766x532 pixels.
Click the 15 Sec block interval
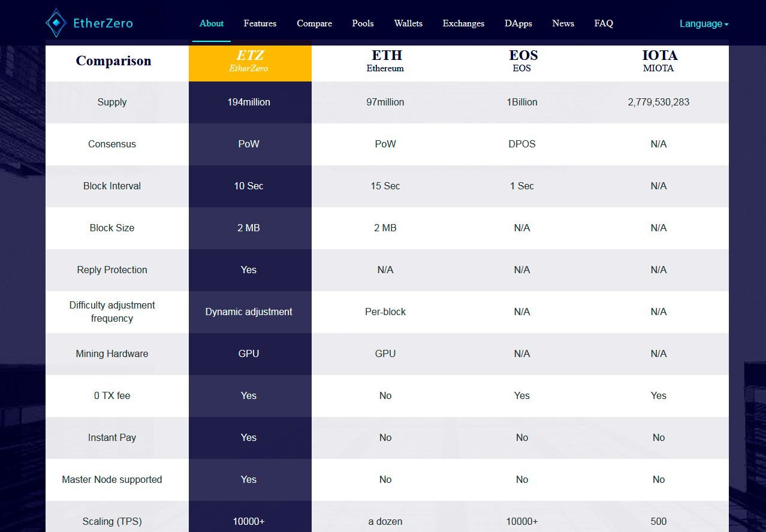click(385, 186)
